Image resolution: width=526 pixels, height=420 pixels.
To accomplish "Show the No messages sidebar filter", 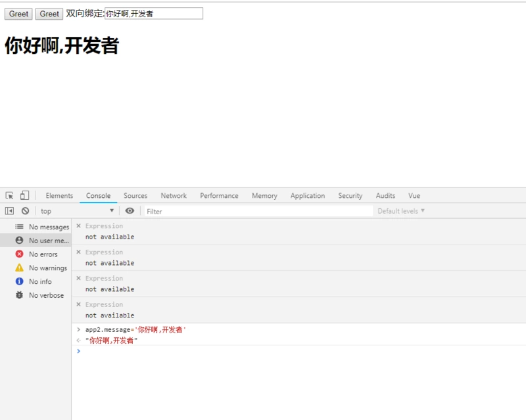I will click(x=48, y=227).
